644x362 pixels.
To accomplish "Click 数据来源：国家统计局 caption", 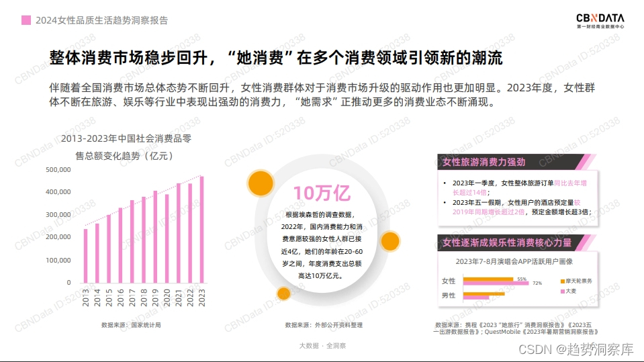I will point(131,325).
